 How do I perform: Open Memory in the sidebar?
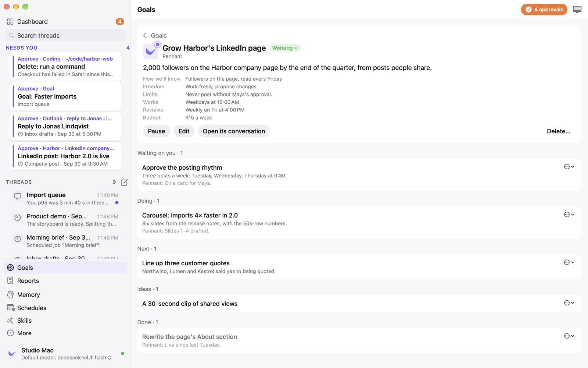click(x=65, y=294)
